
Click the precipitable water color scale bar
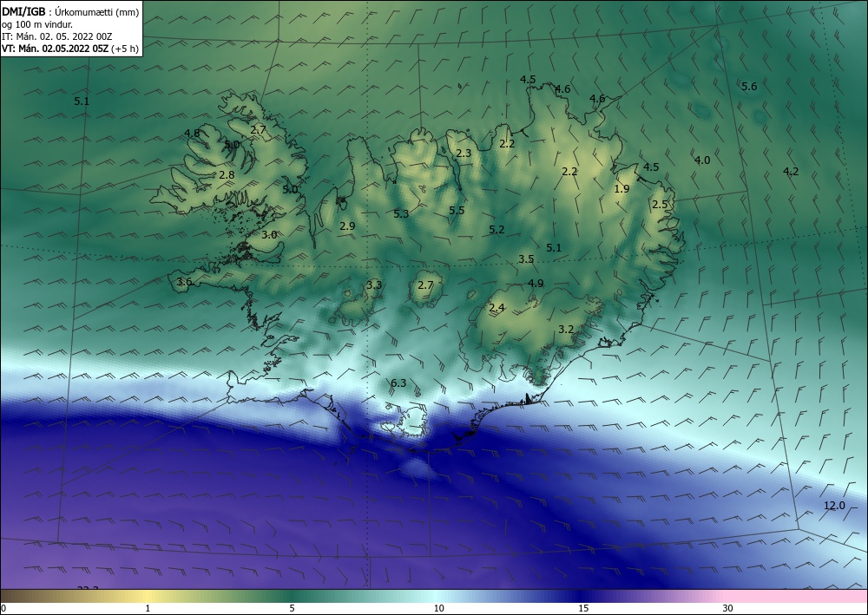(x=434, y=596)
